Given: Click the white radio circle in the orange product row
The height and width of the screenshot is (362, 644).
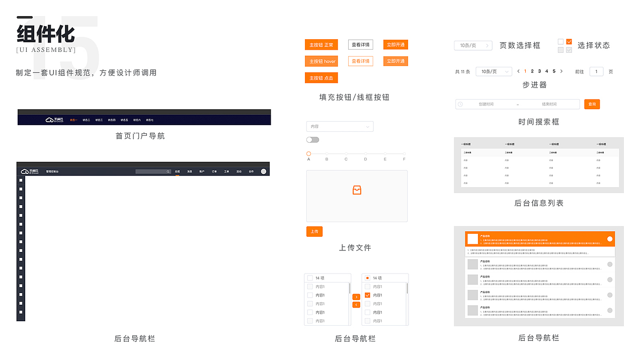Looking at the screenshot, I should coord(610,239).
